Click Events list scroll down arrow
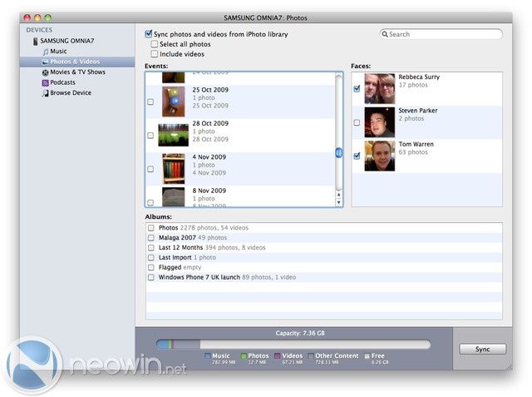The height and width of the screenshot is (397, 532). pos(338,202)
